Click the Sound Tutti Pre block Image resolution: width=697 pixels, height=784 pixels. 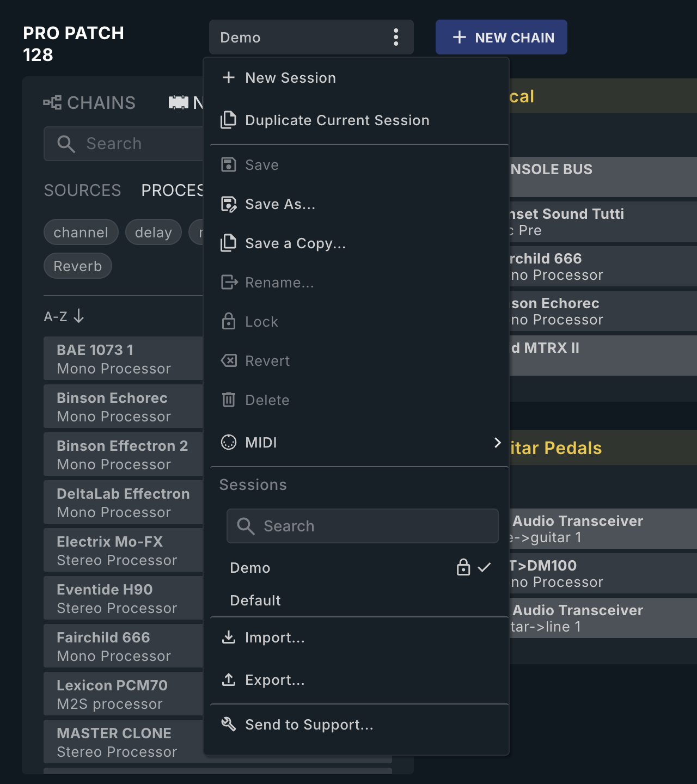pos(603,222)
